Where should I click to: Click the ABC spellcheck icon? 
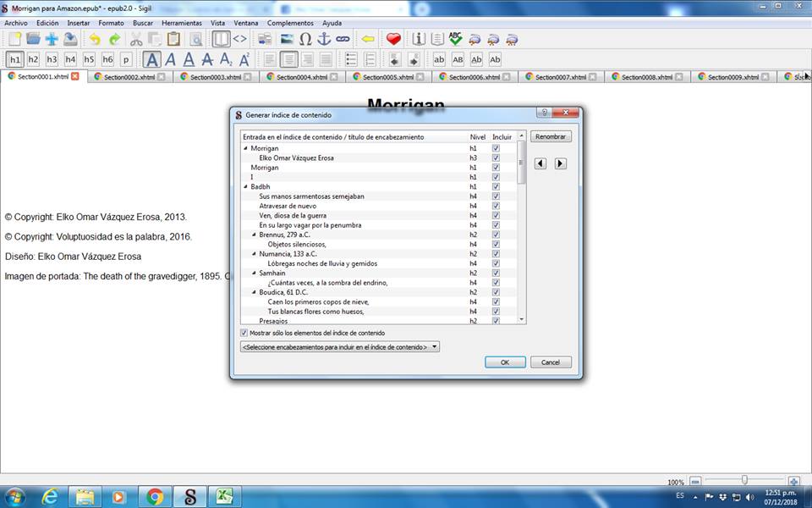point(456,39)
